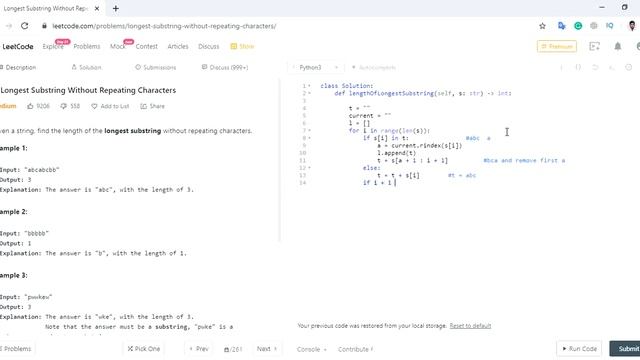Open the Store menu item
The image size is (640, 360).
242,47
